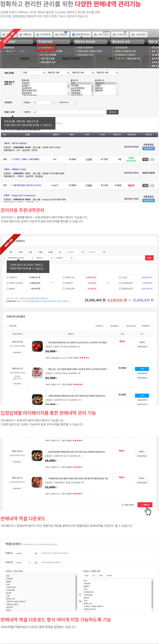Click the 6,225원 fee link
This screenshot has width=159, height=644.
point(89,159)
